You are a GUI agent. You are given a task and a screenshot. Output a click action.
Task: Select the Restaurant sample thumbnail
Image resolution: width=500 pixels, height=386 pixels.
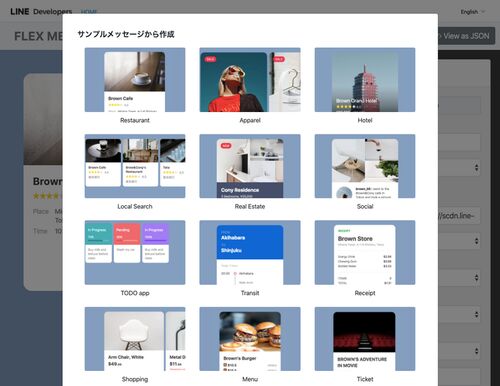coord(135,80)
